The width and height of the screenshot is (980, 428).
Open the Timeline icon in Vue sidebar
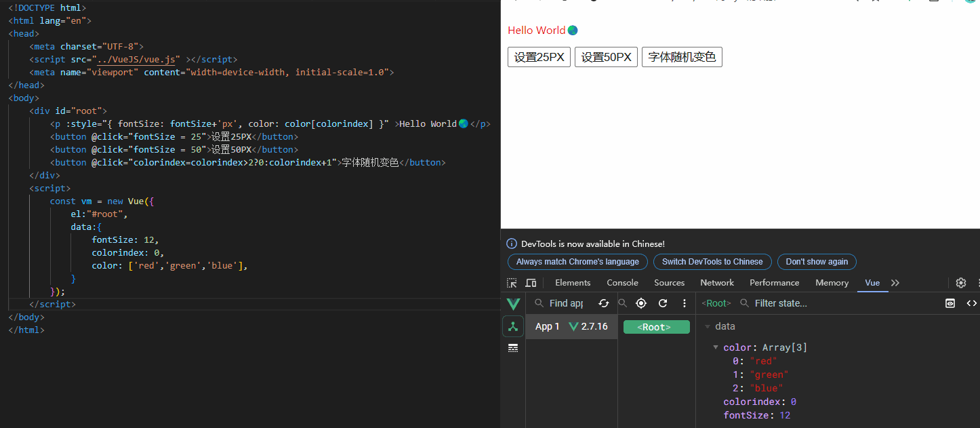[513, 348]
